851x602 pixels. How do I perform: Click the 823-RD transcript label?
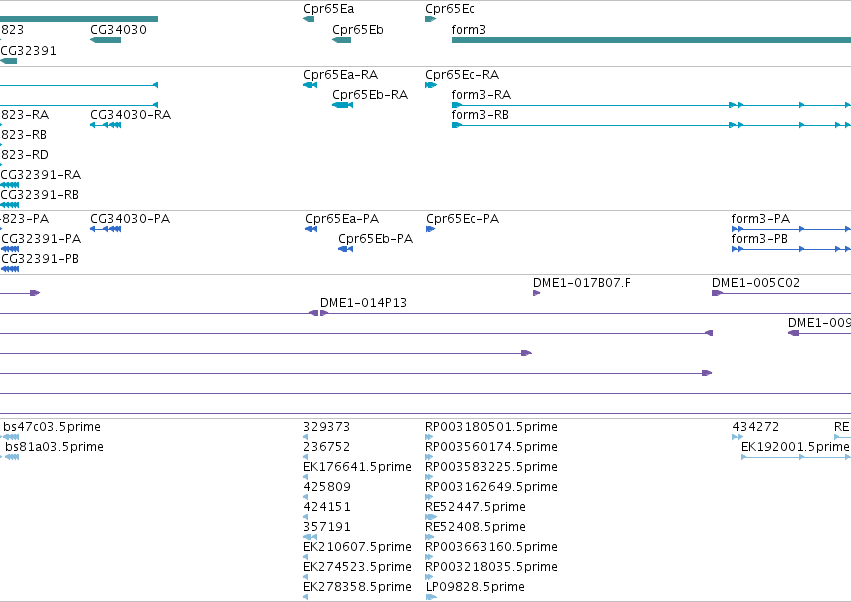click(x=24, y=155)
